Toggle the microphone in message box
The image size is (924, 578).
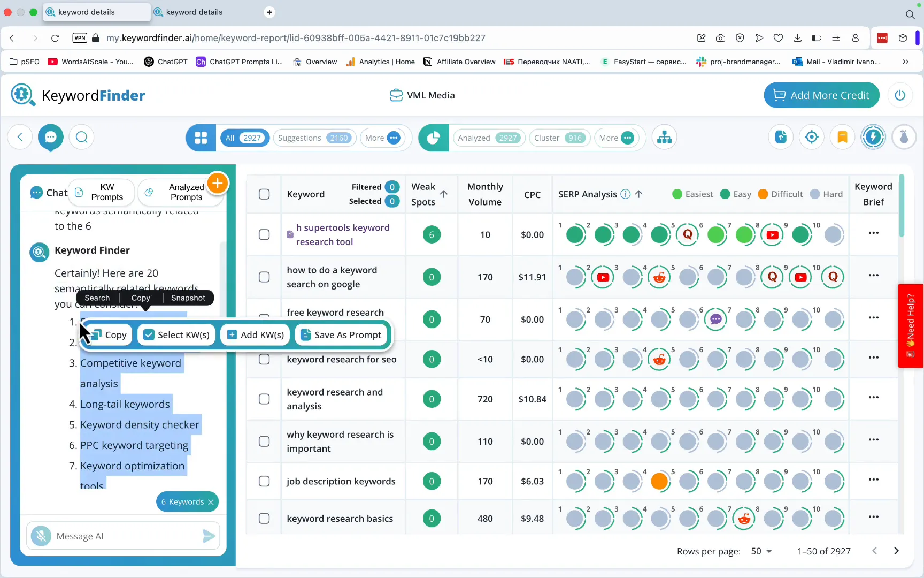tap(41, 536)
